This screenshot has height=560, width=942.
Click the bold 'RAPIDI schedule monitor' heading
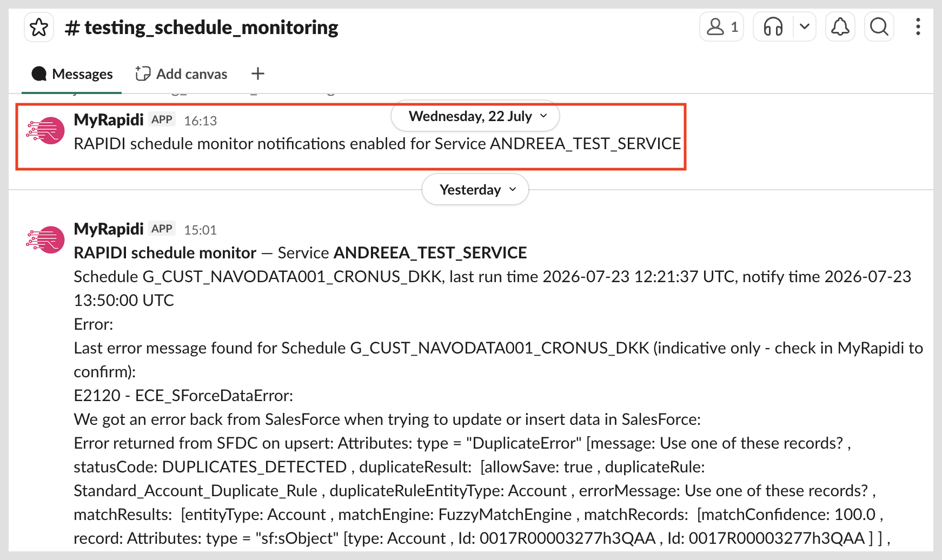(165, 253)
